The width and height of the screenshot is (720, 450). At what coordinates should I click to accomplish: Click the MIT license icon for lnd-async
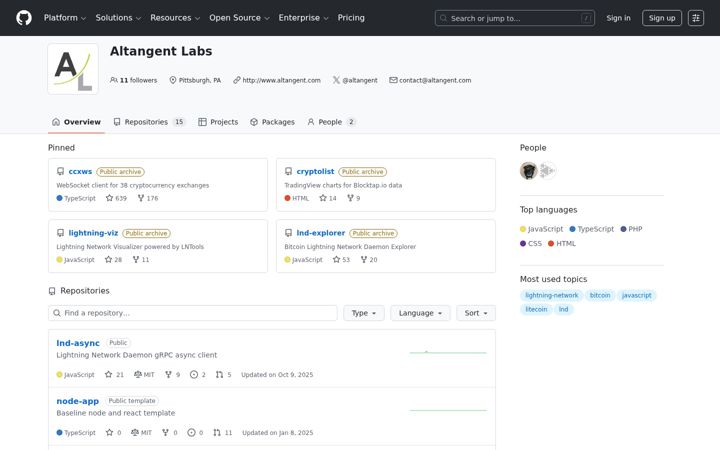pos(137,375)
